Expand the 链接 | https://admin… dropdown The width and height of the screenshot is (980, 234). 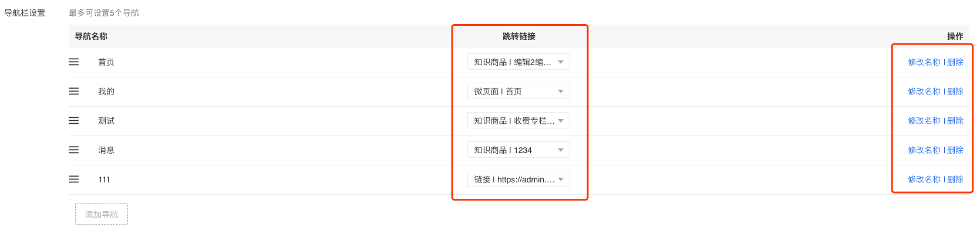pos(518,179)
